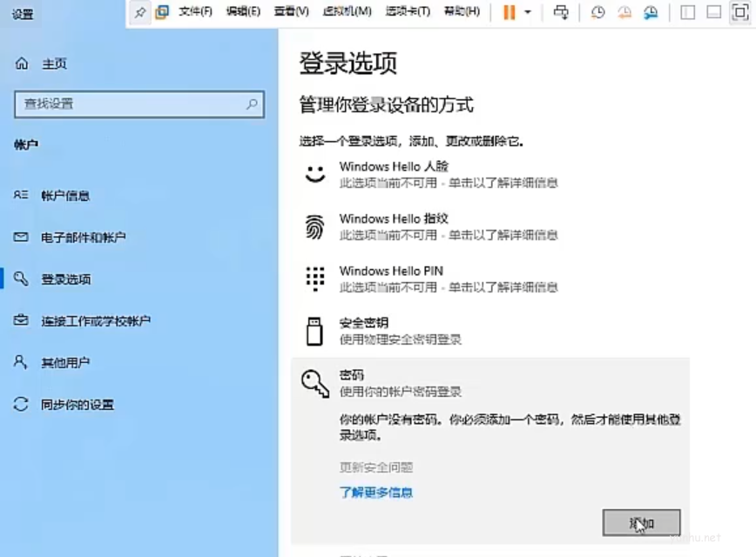This screenshot has height=557, width=756.
Task: Open the Snapshot Manager
Action: [x=651, y=12]
